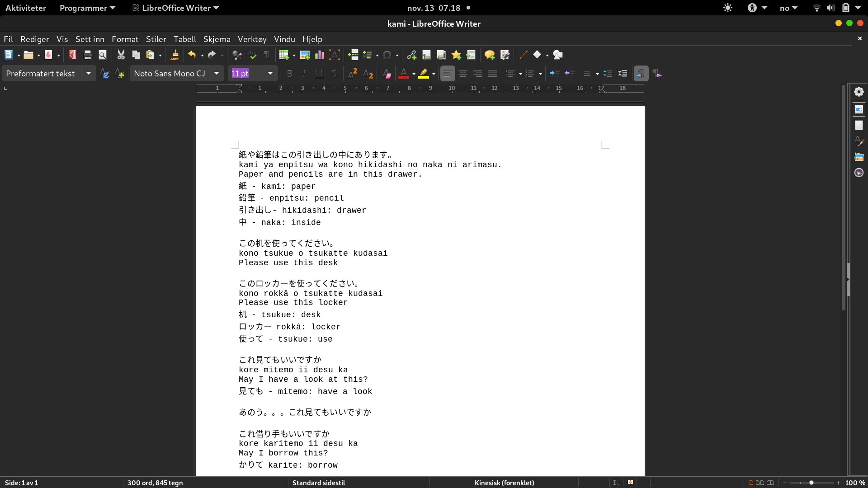Open the Fil menu
Viewport: 868px width, 488px height.
tap(9, 39)
